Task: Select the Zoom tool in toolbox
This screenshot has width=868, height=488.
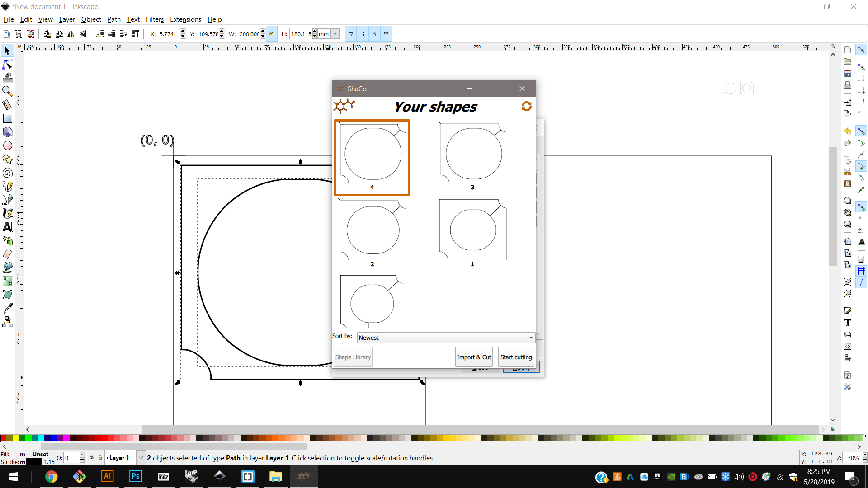Action: point(7,91)
